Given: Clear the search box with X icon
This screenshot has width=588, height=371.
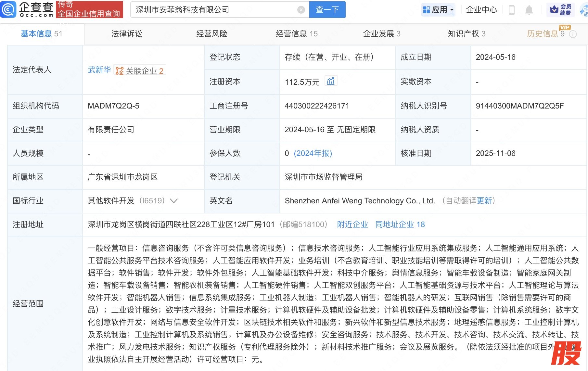Looking at the screenshot, I should [301, 10].
